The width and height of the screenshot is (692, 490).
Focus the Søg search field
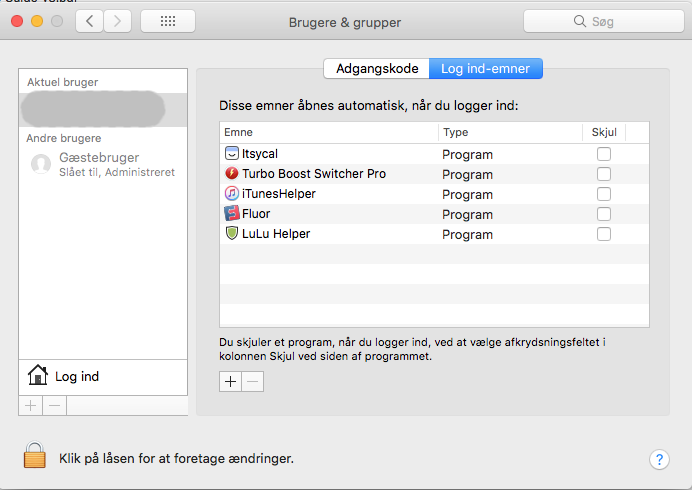603,21
